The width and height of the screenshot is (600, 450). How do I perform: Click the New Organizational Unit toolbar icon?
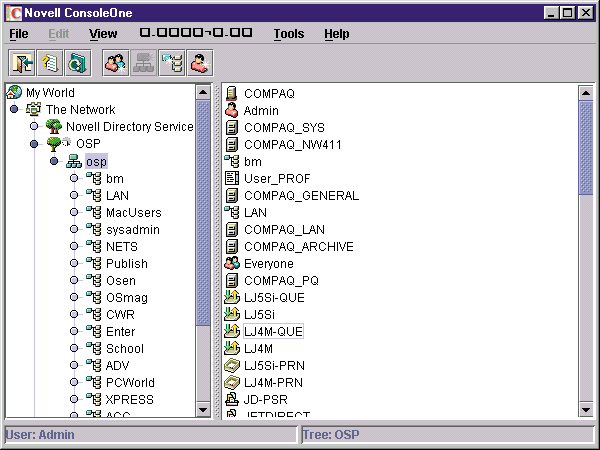pyautogui.click(x=171, y=63)
